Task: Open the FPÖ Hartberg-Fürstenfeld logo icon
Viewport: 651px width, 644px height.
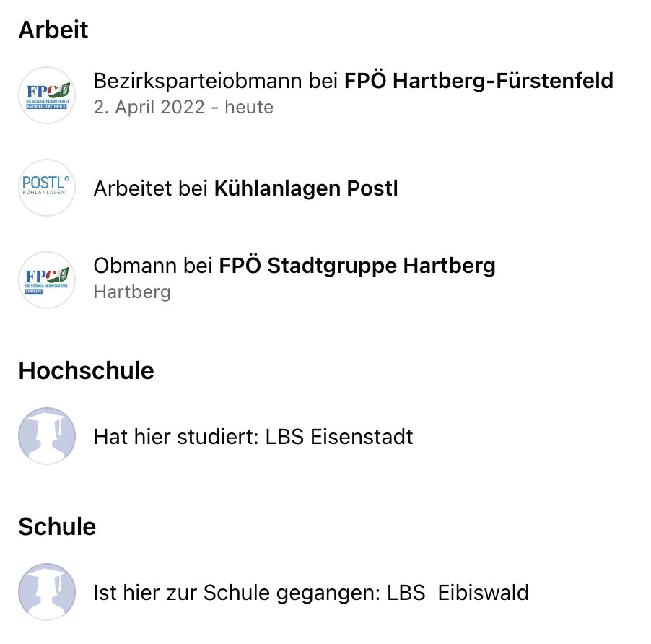Action: click(x=47, y=95)
